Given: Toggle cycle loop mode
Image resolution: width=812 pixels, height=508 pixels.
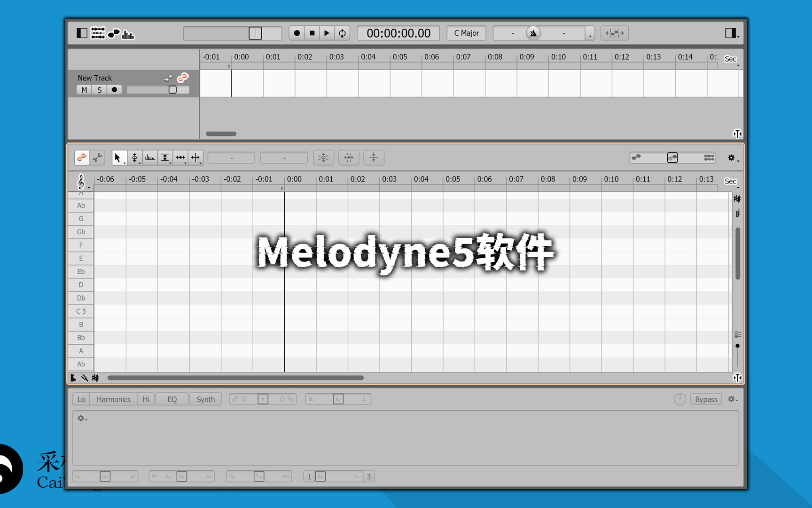Looking at the screenshot, I should (x=342, y=33).
